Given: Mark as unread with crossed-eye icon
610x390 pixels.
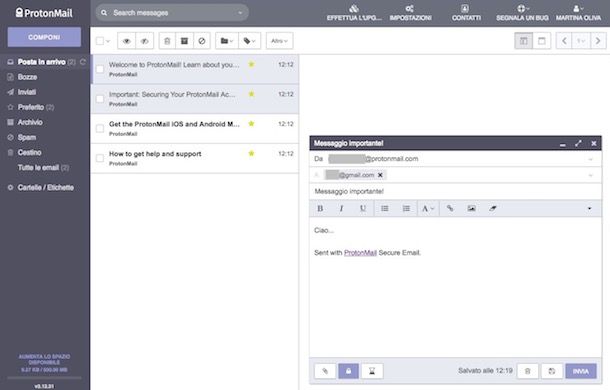Looking at the screenshot, I should point(144,41).
